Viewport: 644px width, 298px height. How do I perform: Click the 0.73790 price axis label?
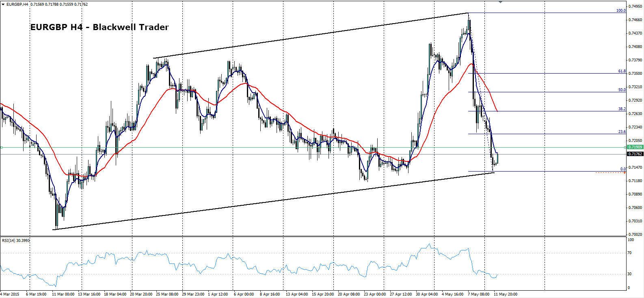click(635, 60)
